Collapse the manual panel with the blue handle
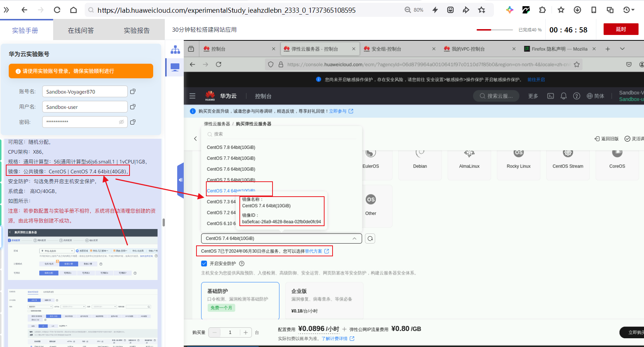Image resolution: width=644 pixels, height=347 pixels. click(x=180, y=180)
